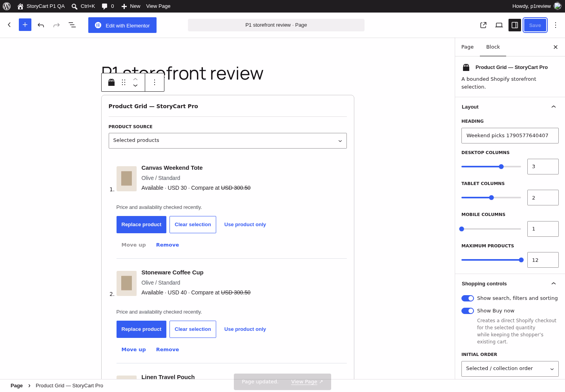565x392 pixels.
Task: Grab the block drag handle
Action: (x=124, y=82)
